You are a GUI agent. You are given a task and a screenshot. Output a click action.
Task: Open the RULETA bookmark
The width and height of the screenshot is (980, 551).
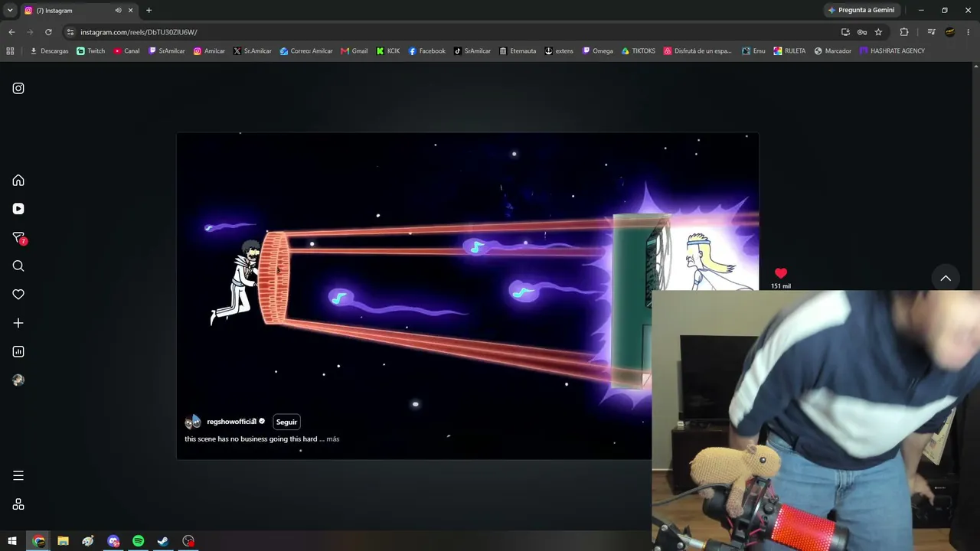tap(789, 51)
